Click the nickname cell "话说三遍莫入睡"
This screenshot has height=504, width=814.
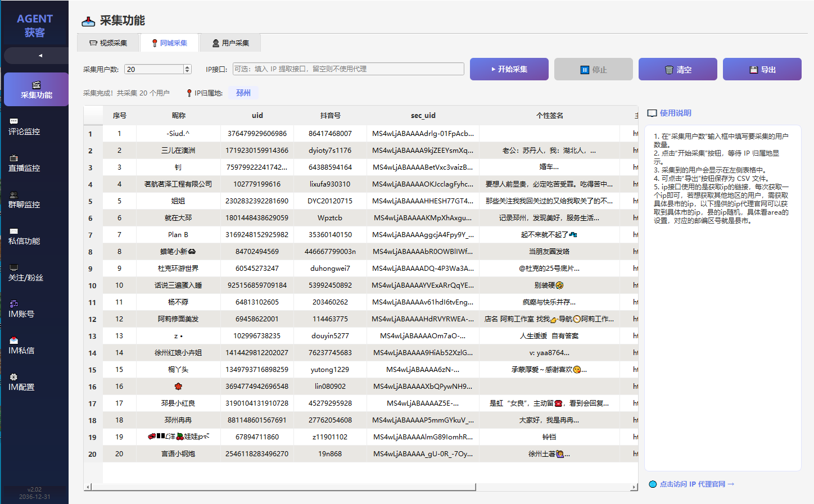click(178, 285)
